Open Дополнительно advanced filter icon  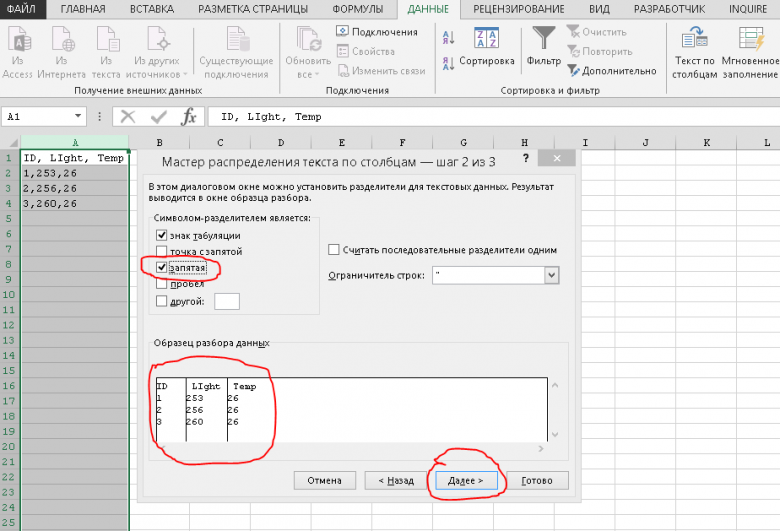[573, 71]
